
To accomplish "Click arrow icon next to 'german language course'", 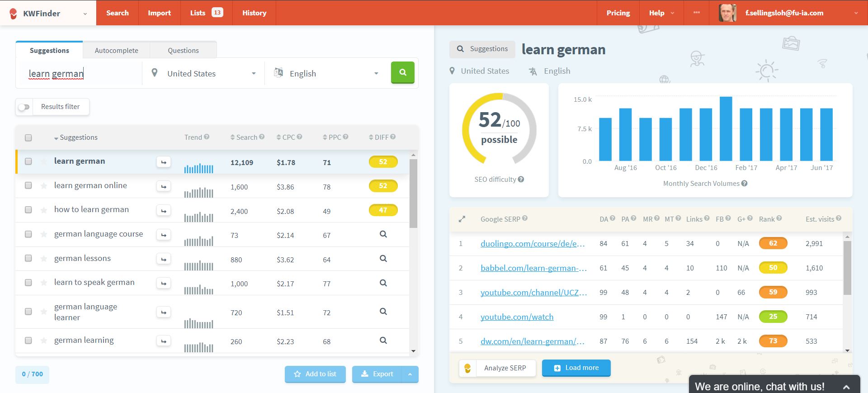I will (164, 235).
